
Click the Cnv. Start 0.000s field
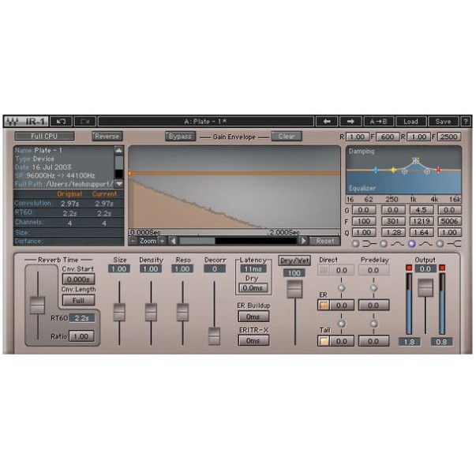pos(79,279)
